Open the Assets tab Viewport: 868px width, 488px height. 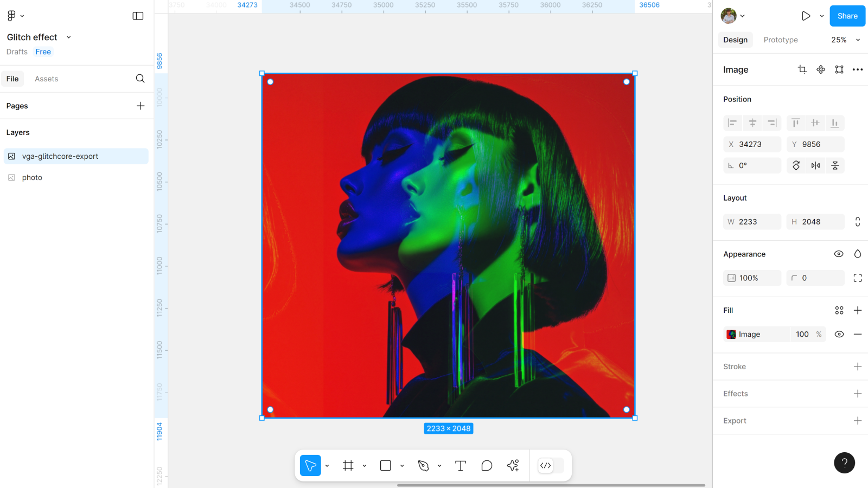[x=46, y=79]
